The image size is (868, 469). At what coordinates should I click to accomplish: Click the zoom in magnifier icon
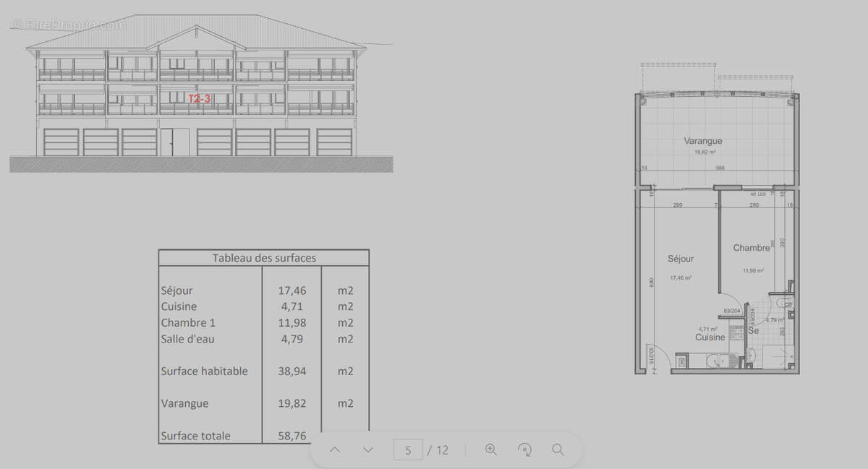pos(491,450)
